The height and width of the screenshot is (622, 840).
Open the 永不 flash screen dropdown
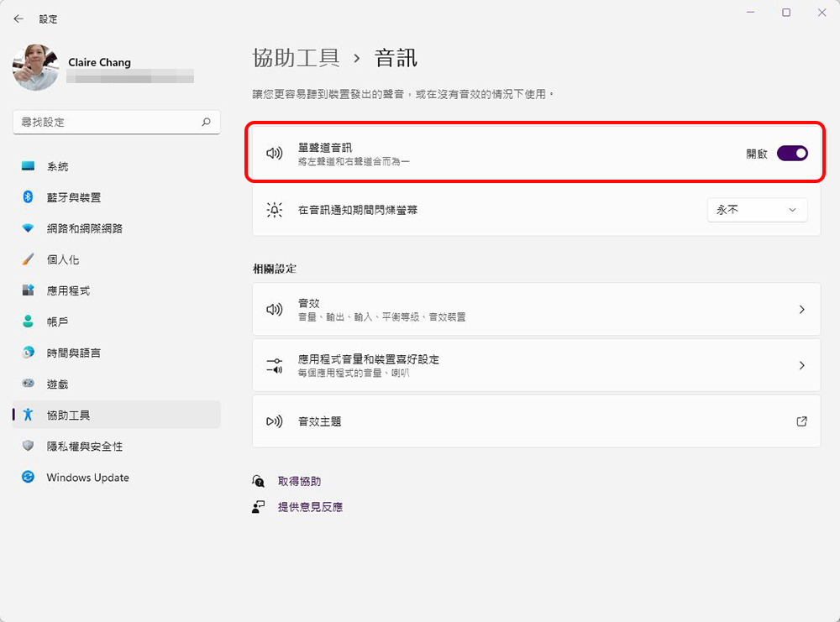click(757, 210)
